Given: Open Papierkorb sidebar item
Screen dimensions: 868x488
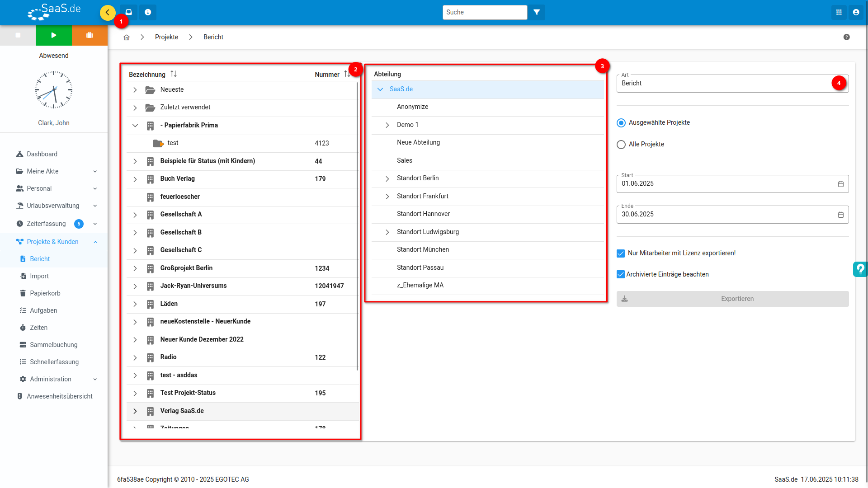Looking at the screenshot, I should [45, 293].
